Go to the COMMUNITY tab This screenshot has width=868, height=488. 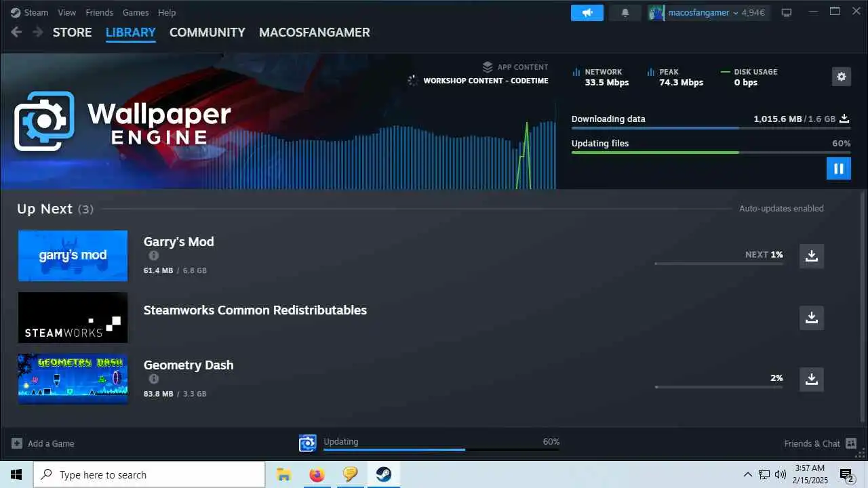tap(208, 33)
